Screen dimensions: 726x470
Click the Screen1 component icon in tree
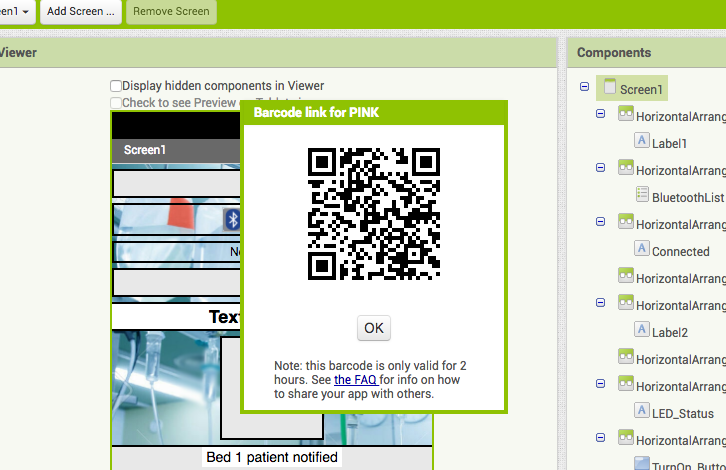click(610, 87)
